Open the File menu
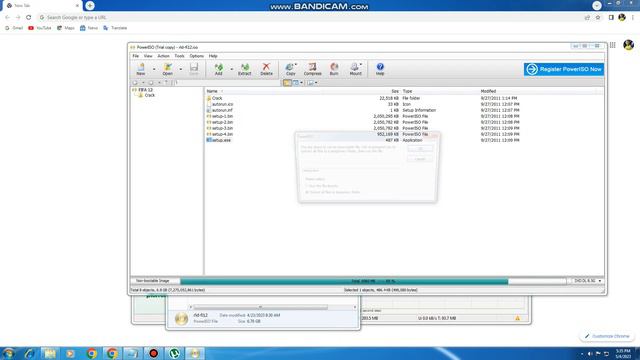This screenshot has height=360, width=640. pos(136,56)
